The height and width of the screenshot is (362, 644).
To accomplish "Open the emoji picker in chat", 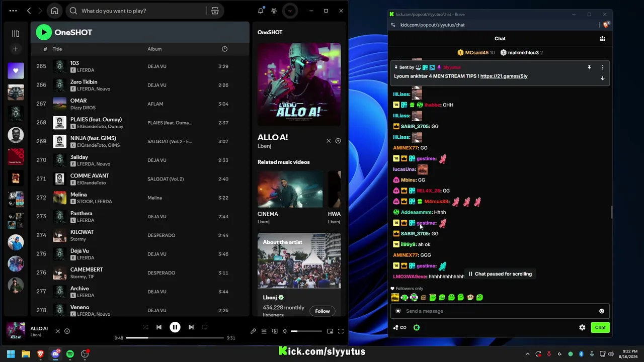I will coord(601,311).
